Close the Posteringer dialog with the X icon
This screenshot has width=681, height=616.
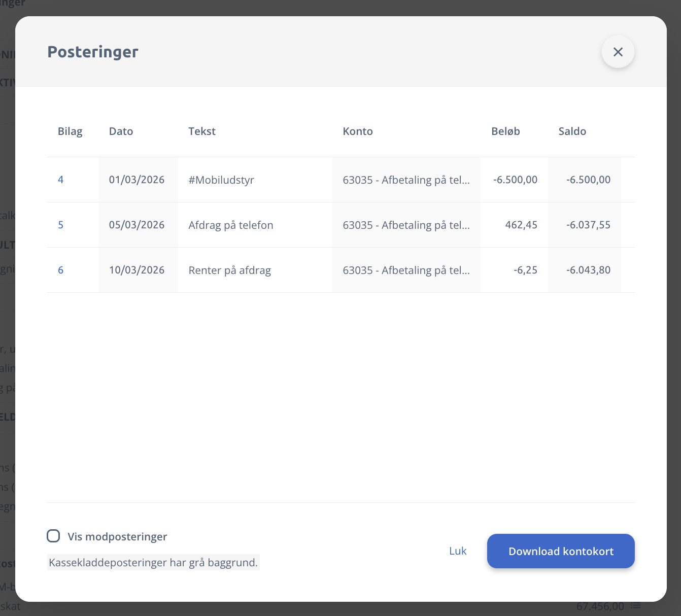[x=618, y=52]
